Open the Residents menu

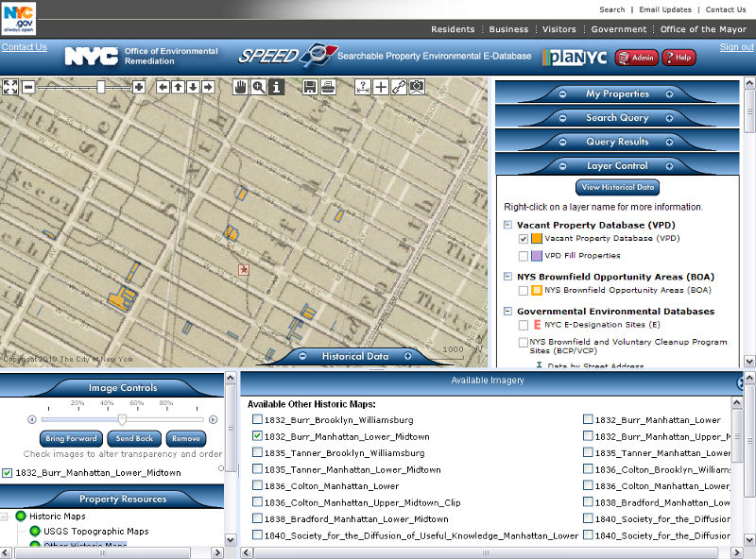(x=453, y=29)
